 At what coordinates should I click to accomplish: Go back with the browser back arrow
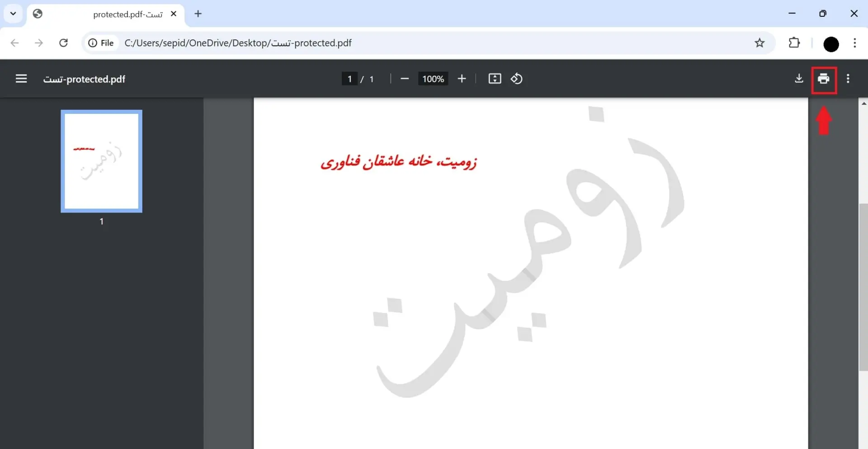pos(14,43)
